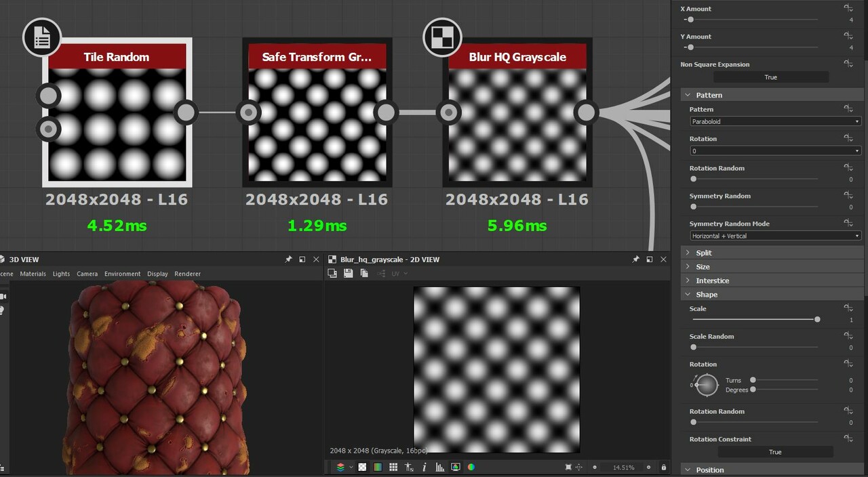Float the 2D View panel window
868x477 pixels.
pos(650,260)
